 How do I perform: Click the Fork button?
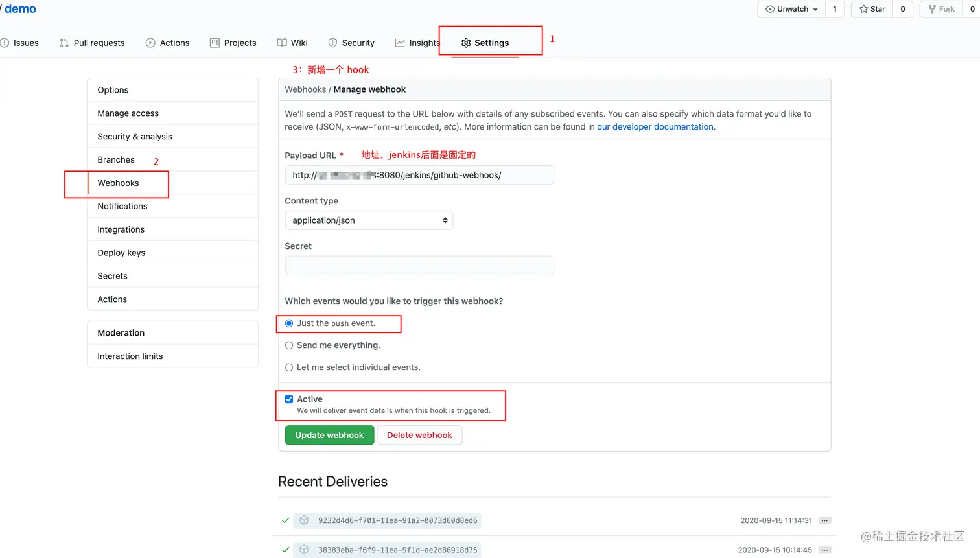[x=941, y=9]
